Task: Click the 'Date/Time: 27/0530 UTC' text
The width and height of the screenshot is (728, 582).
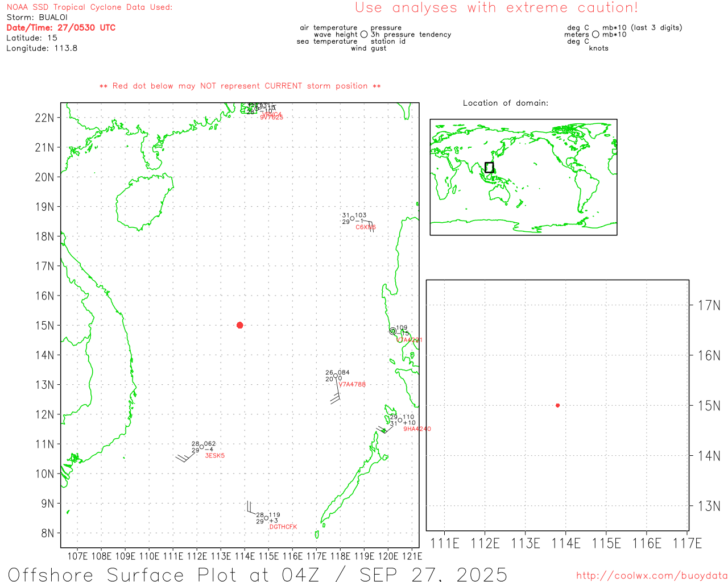Action: click(x=61, y=27)
